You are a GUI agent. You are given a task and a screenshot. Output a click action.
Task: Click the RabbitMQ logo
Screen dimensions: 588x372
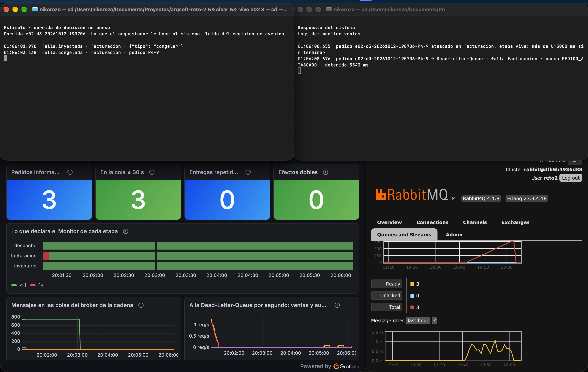coord(415,195)
